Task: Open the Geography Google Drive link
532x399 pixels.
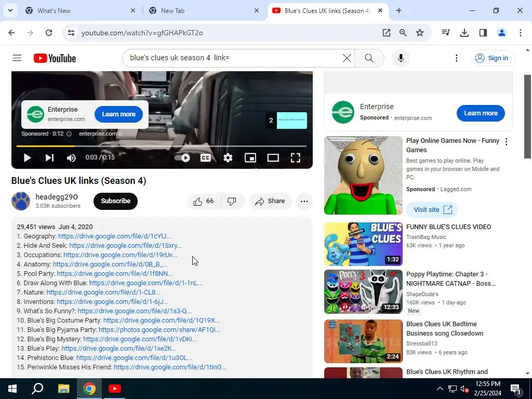Action: click(x=115, y=236)
